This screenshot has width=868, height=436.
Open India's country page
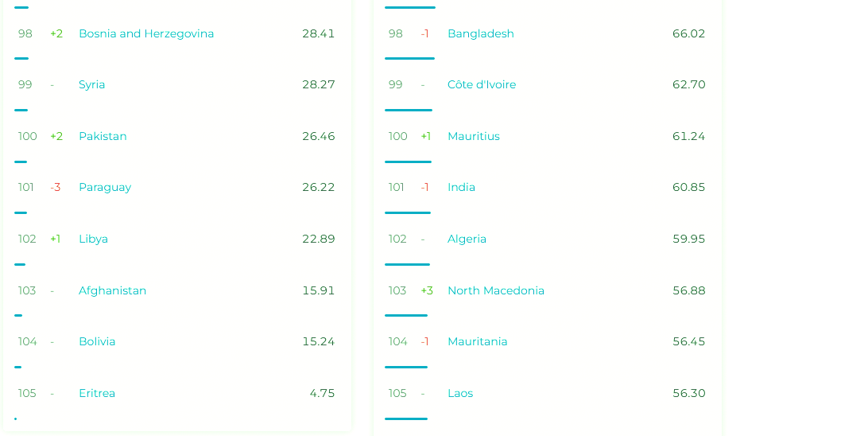point(461,188)
